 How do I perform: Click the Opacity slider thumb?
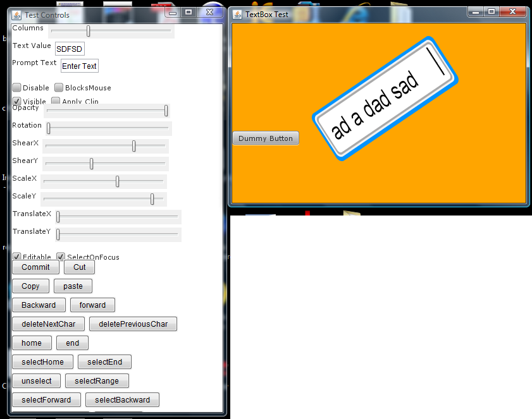pyautogui.click(x=166, y=111)
